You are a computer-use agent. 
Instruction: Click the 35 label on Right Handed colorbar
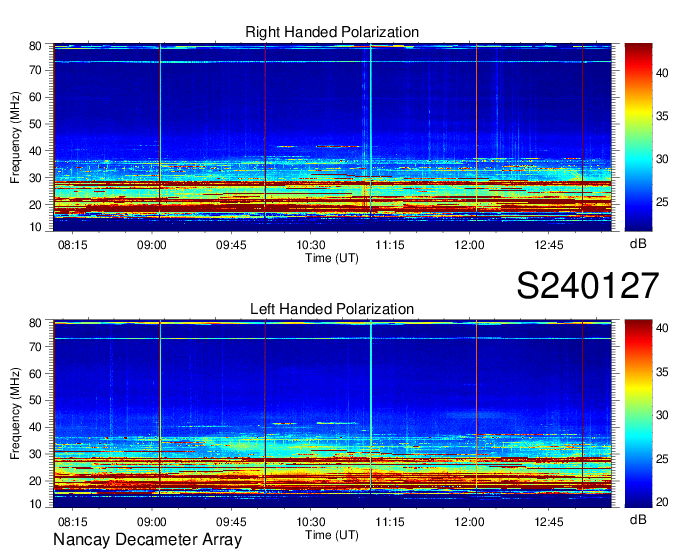662,116
